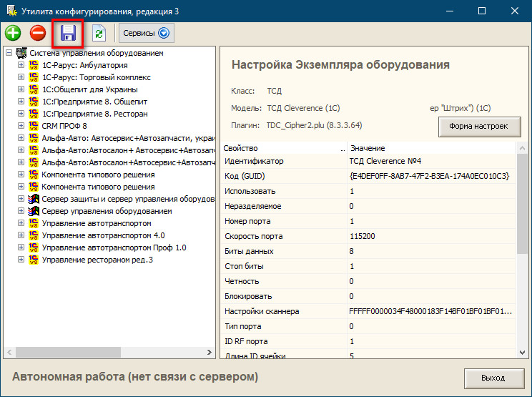Click 1C icon of Управление автотранспортом 4.0

33,235
